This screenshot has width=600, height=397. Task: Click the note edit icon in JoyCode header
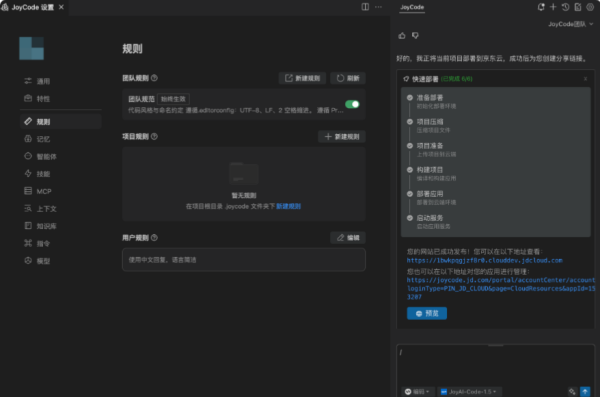(578, 7)
